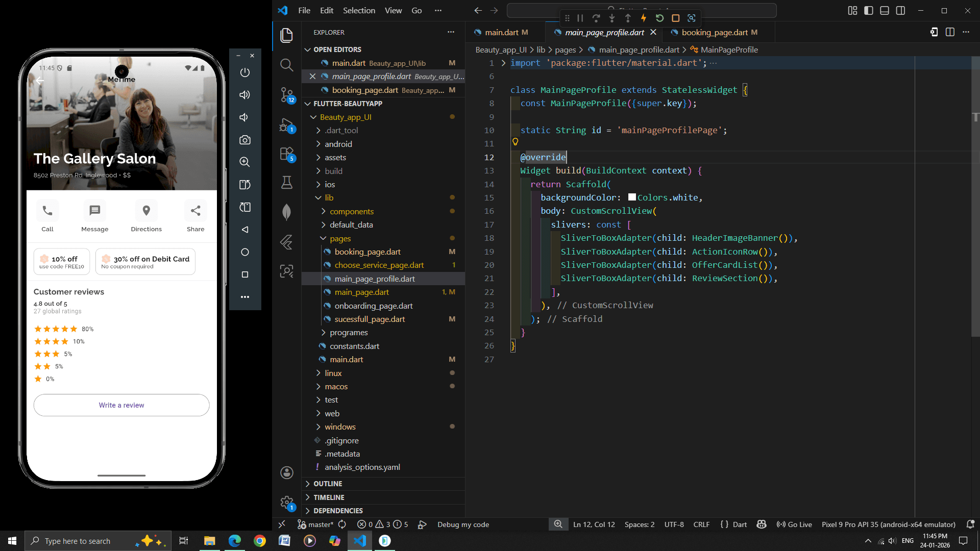Open main_page.dart from the explorer

point(362,292)
